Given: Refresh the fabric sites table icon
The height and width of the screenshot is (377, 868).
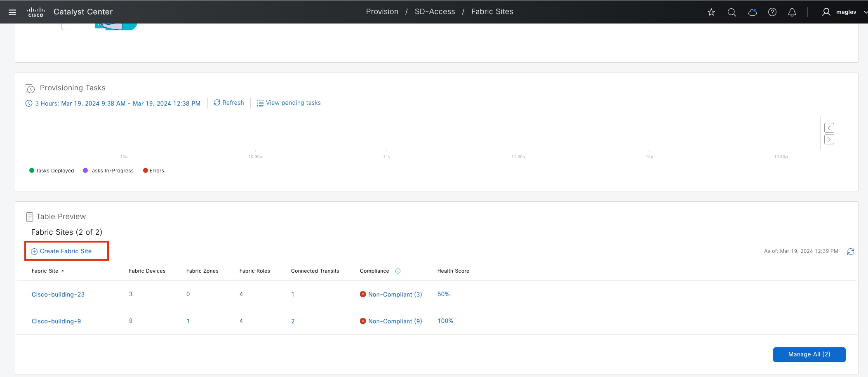Looking at the screenshot, I should 850,251.
